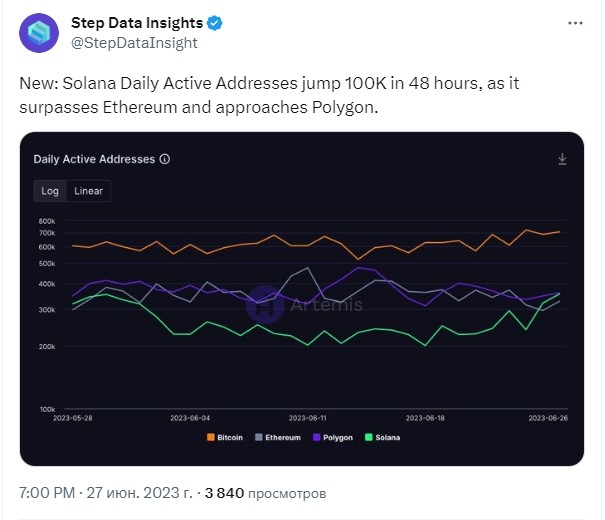Switch the chart scale to Log

click(x=50, y=191)
